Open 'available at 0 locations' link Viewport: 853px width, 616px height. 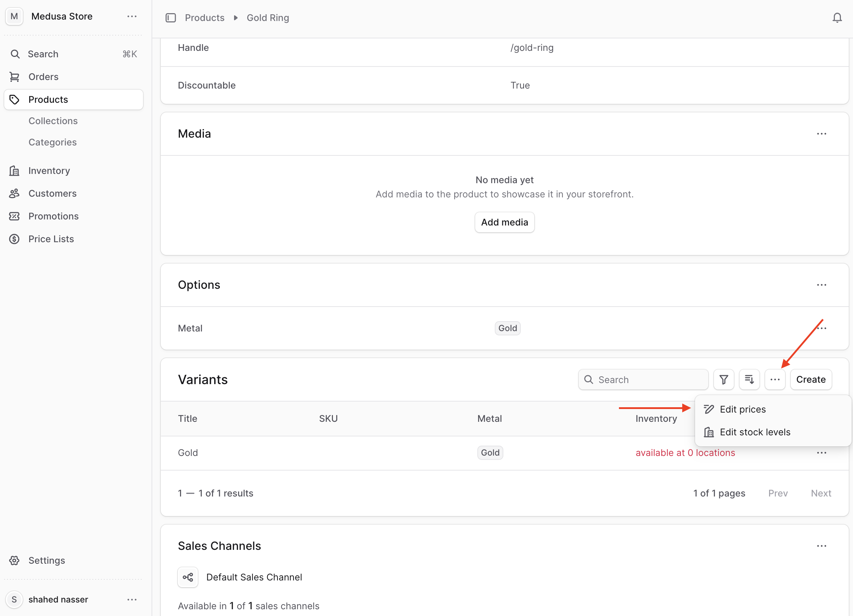tap(685, 452)
